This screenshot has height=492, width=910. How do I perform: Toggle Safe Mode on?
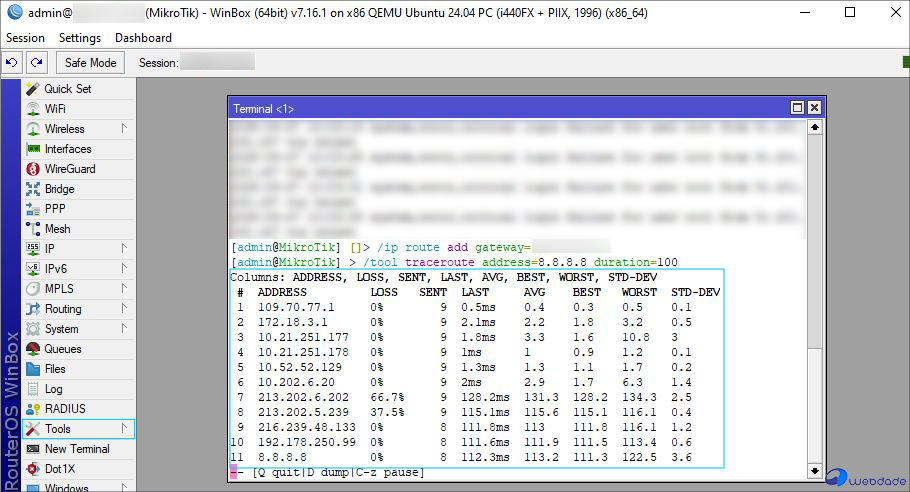tap(90, 63)
